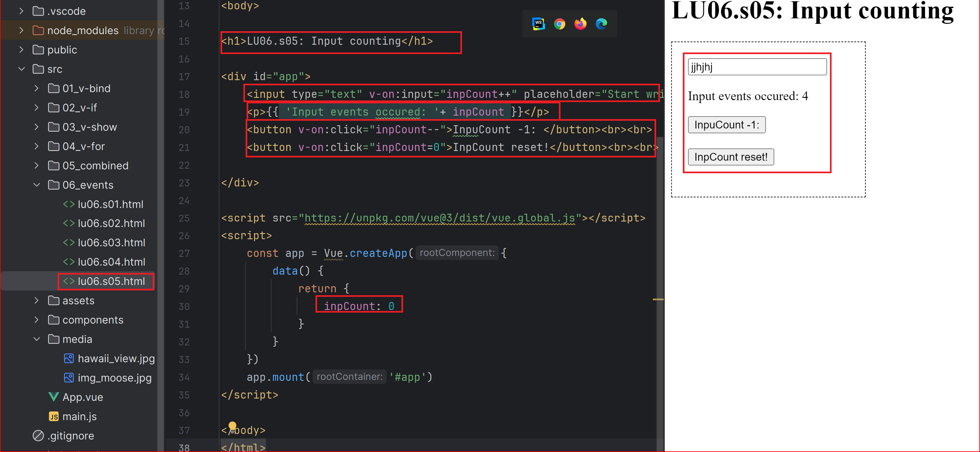Click folder icon of public
The image size is (980, 452).
(x=38, y=50)
